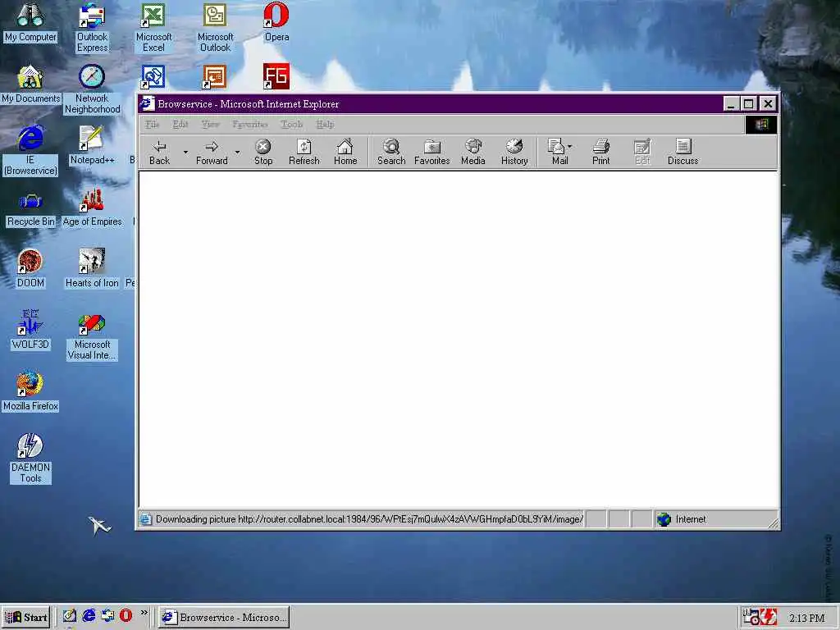Launch Opera from Quick Launch

pyautogui.click(x=126, y=616)
